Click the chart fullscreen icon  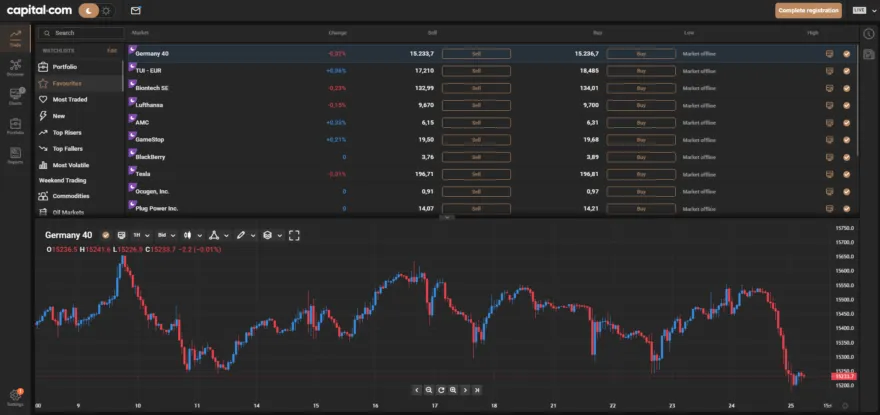(x=293, y=235)
